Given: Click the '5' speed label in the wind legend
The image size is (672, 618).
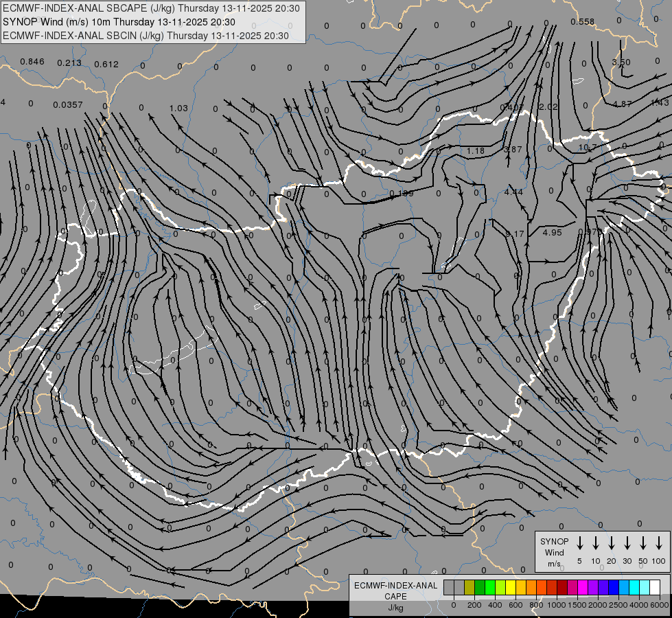Looking at the screenshot, I should click(x=579, y=561).
